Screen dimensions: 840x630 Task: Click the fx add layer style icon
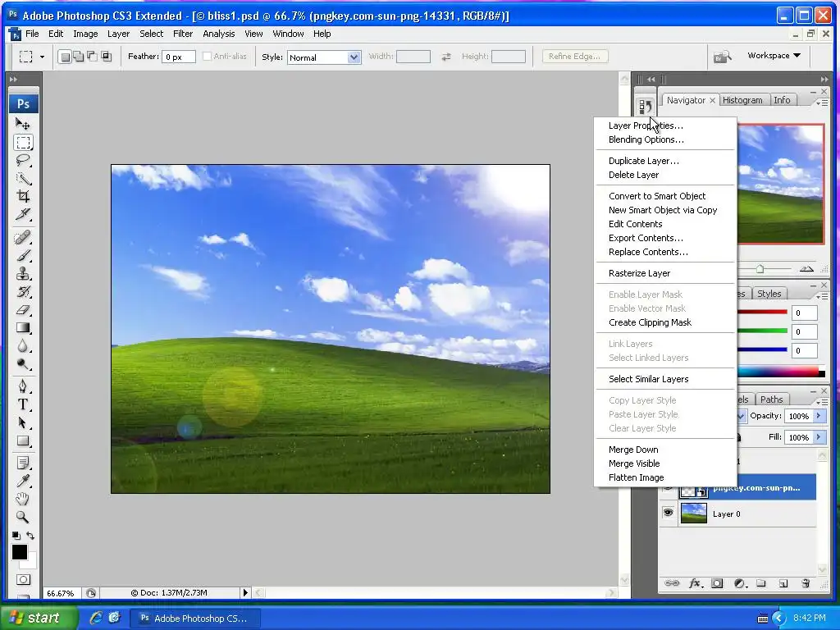[696, 583]
